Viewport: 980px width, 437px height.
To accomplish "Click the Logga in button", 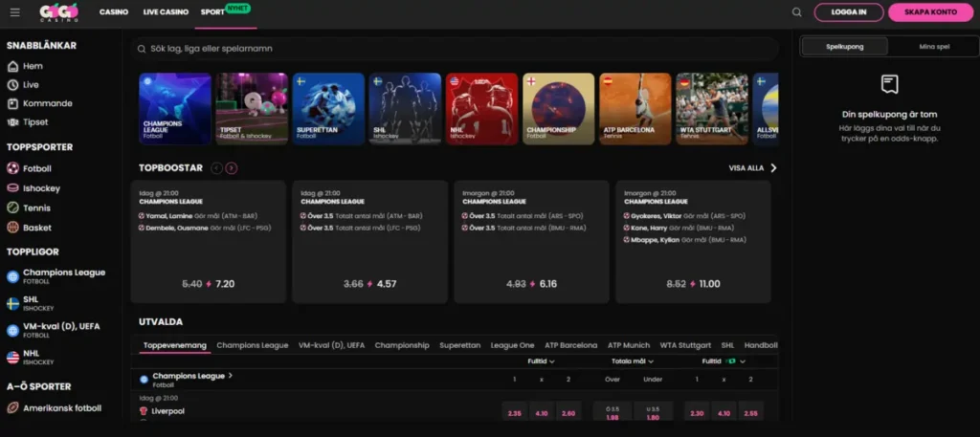I will [x=849, y=12].
